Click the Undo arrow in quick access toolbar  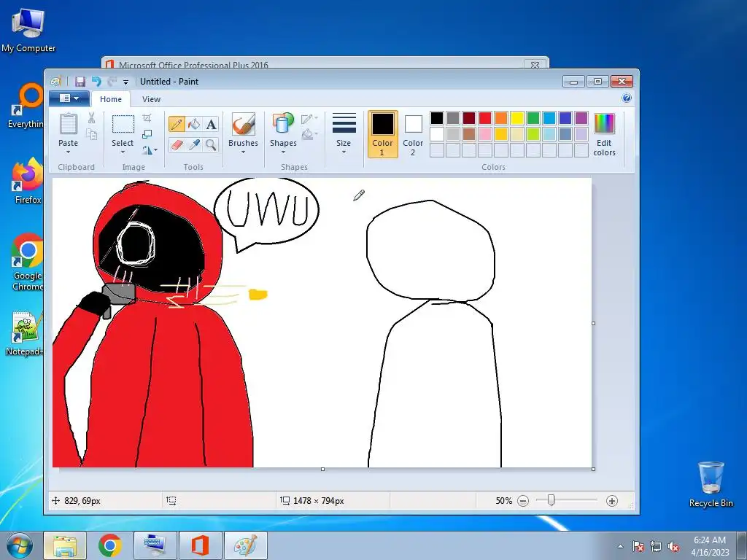click(97, 82)
